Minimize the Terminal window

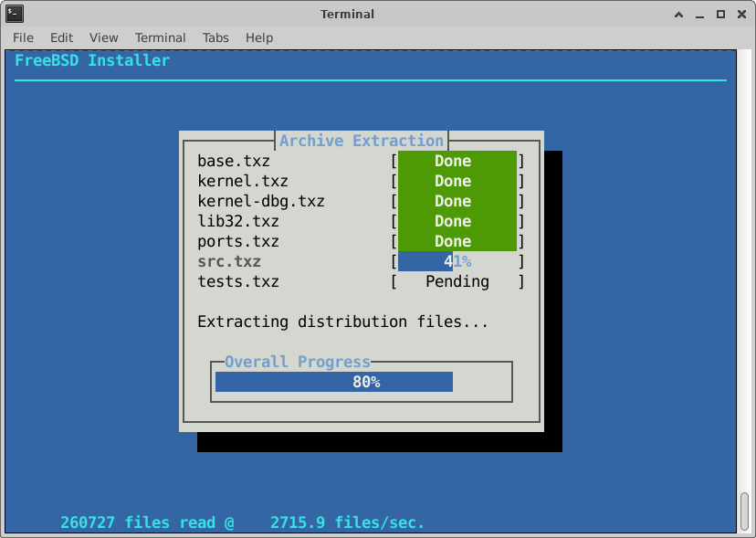pos(699,14)
